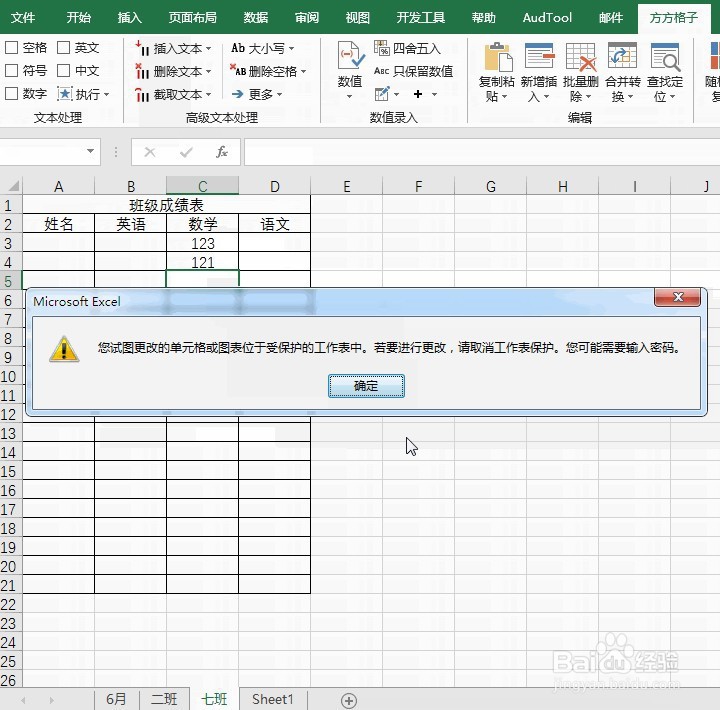Switch to the Sheet1 sheet tab
This screenshot has height=710, width=720.
click(x=273, y=699)
